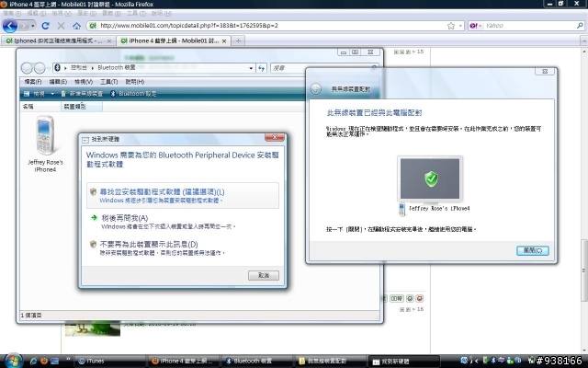Launch Internet Explorer from quick launch
The image size is (588, 368).
pyautogui.click(x=33, y=361)
